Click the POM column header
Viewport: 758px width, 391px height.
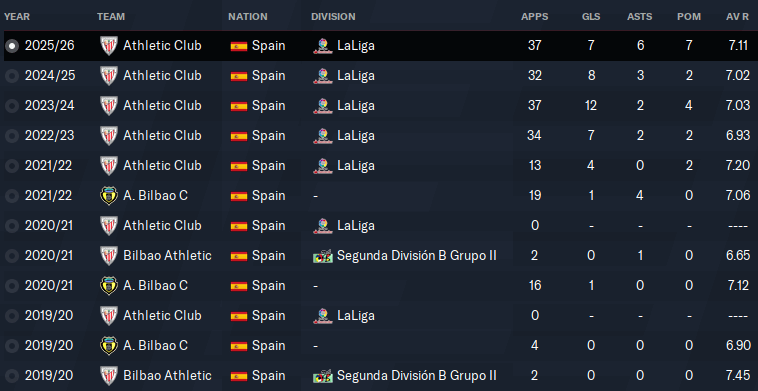(689, 16)
